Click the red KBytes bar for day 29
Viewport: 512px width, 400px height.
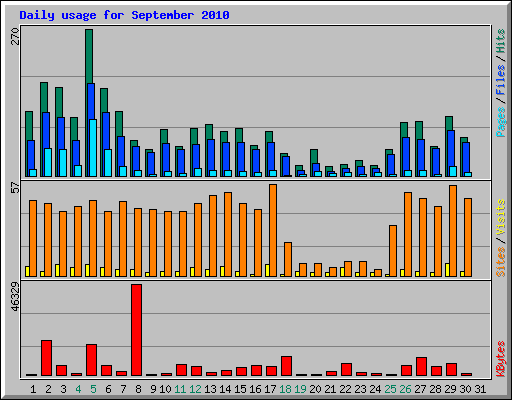coord(451,369)
